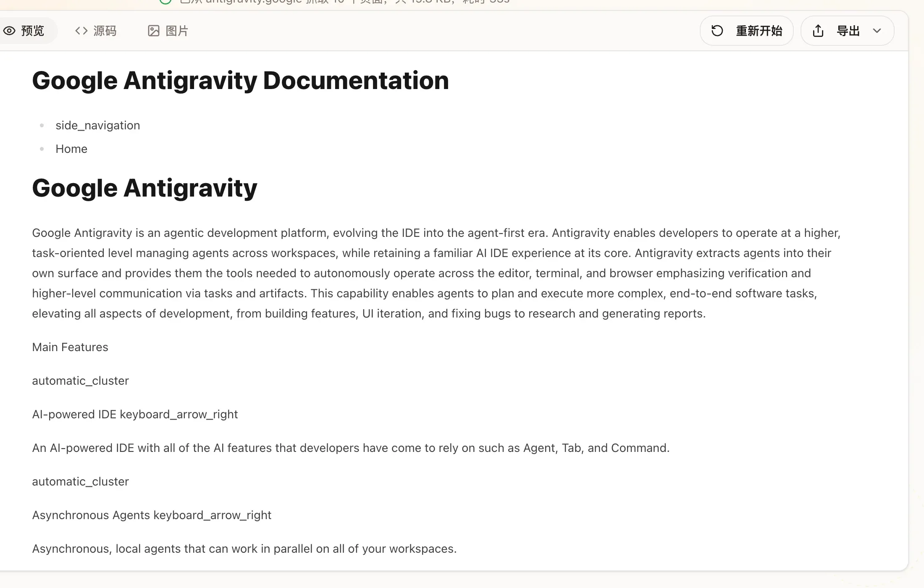Click the code brackets icon beside 源码
Screen dimensions: 924x588
[81, 31]
